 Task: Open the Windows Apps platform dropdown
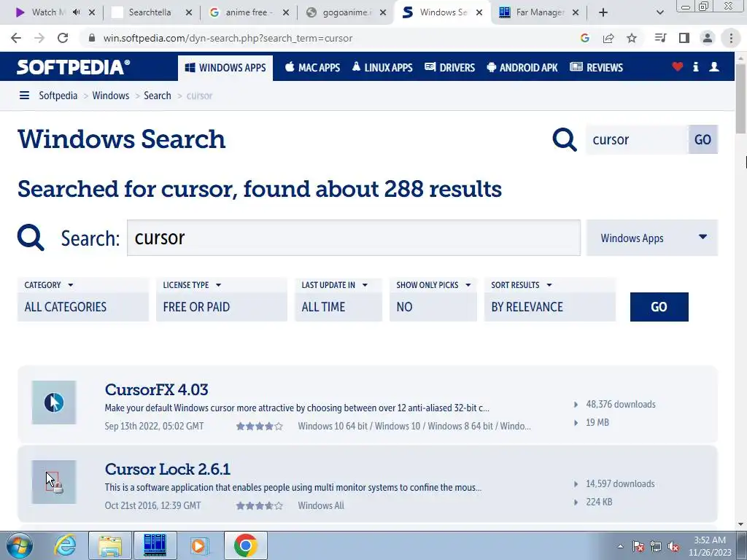pyautogui.click(x=652, y=238)
